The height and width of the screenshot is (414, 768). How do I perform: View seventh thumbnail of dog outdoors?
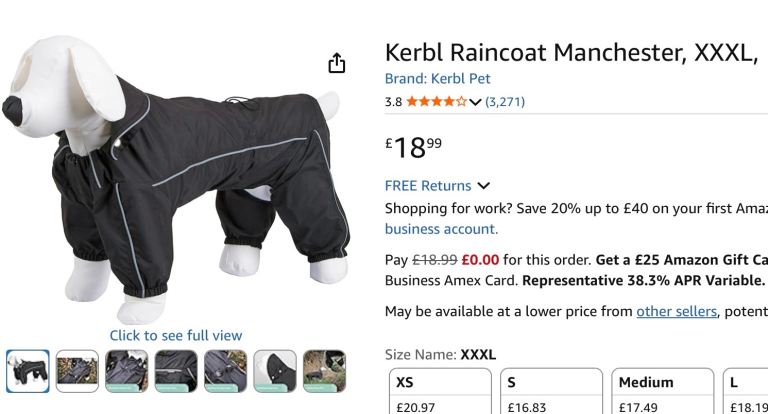point(325,371)
